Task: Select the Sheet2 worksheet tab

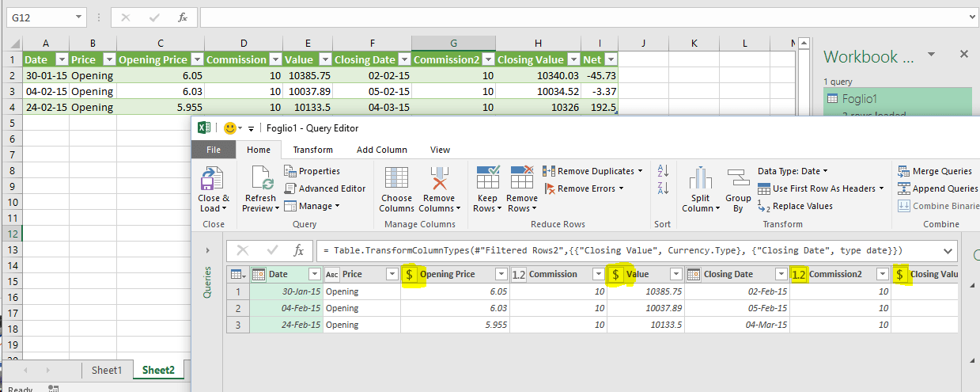Action: (157, 370)
